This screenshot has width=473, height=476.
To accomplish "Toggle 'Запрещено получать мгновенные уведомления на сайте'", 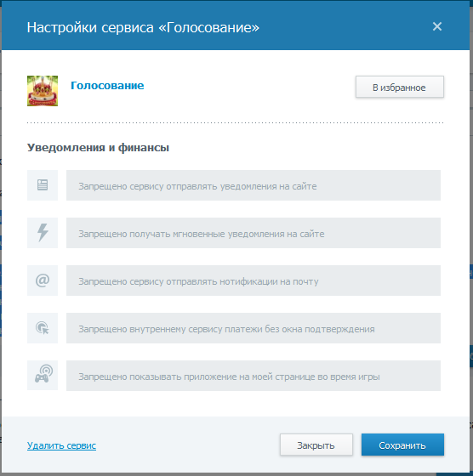I will (254, 233).
